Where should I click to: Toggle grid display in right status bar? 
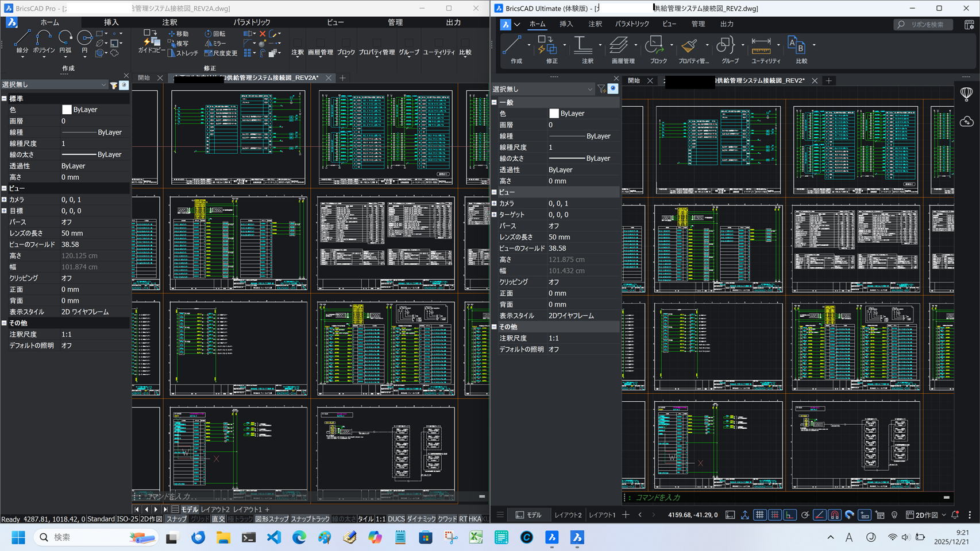760,515
